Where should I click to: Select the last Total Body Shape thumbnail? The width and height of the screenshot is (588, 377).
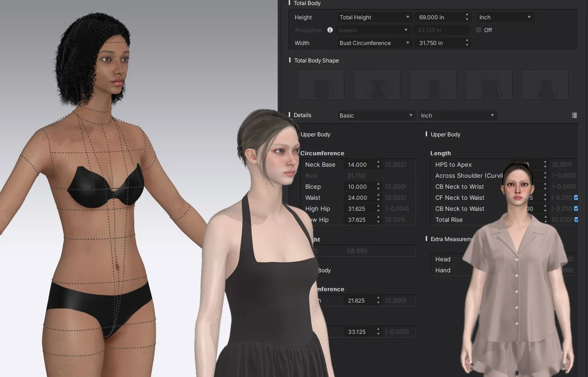coord(546,85)
